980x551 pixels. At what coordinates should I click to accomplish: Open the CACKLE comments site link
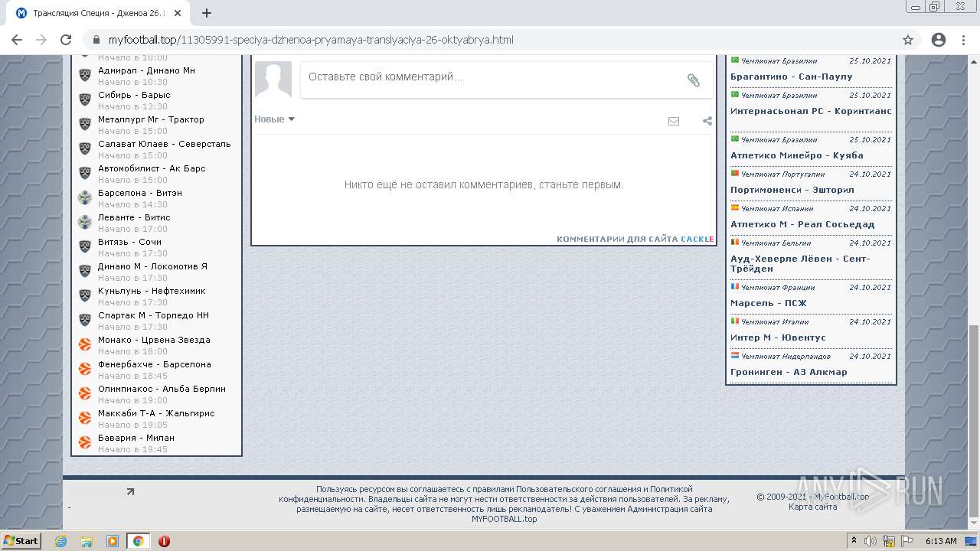click(x=697, y=239)
